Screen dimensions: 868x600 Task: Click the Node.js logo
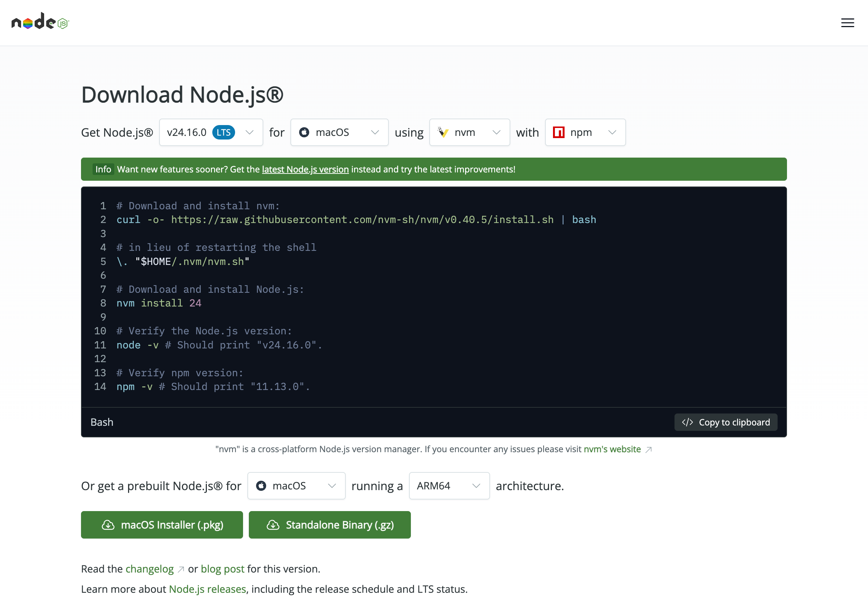click(x=40, y=21)
